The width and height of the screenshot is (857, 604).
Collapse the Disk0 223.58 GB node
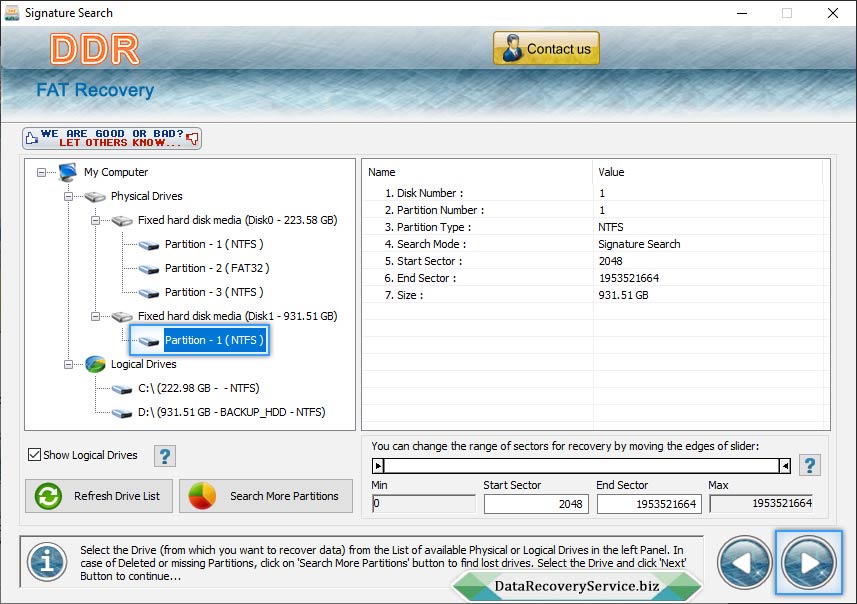(95, 220)
